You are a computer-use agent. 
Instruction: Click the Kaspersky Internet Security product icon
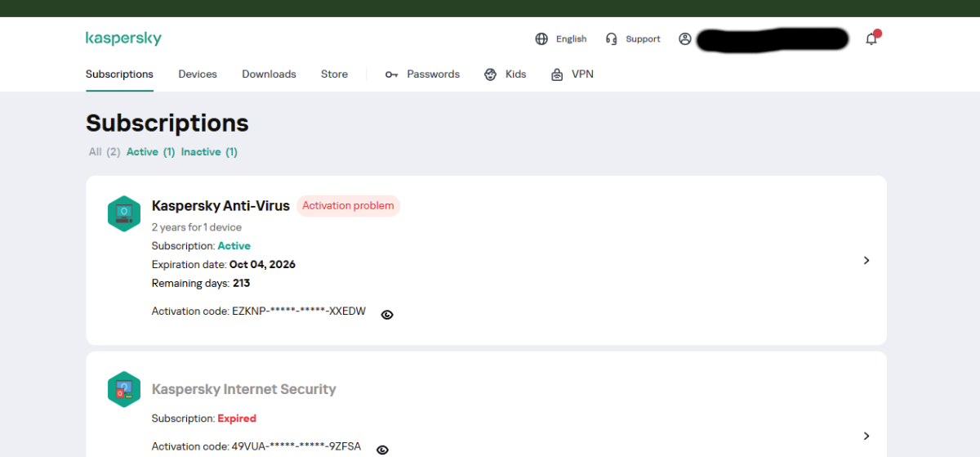tap(123, 389)
